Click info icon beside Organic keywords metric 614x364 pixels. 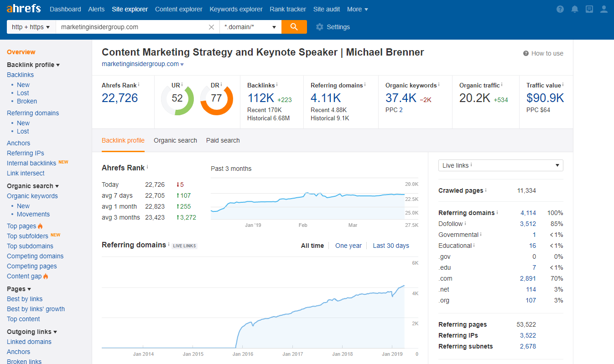click(439, 85)
